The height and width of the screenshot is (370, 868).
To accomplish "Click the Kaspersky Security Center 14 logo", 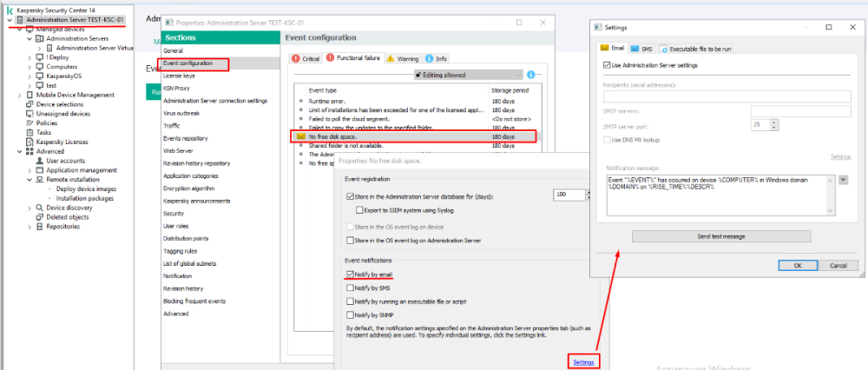I will click(10, 10).
